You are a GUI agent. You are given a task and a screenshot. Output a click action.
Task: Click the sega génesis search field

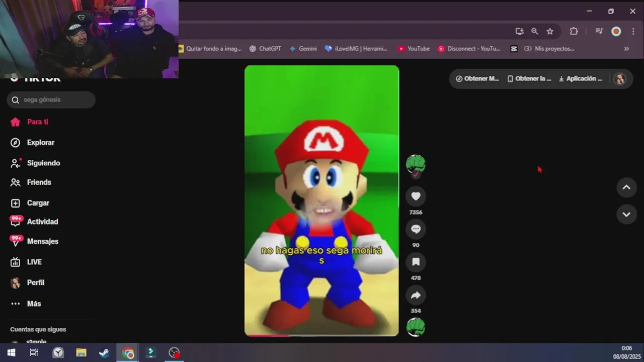[51, 100]
